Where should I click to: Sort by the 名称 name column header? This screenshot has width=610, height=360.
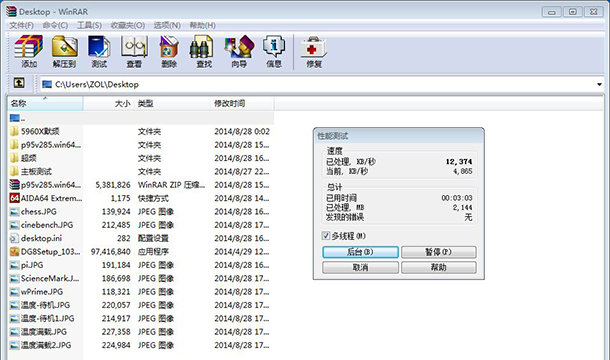45,104
